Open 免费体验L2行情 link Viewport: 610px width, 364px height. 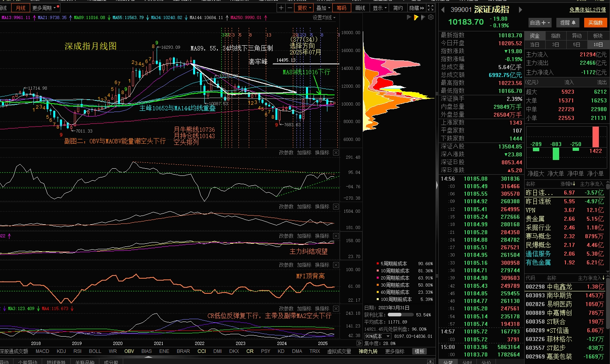pyautogui.click(x=587, y=10)
